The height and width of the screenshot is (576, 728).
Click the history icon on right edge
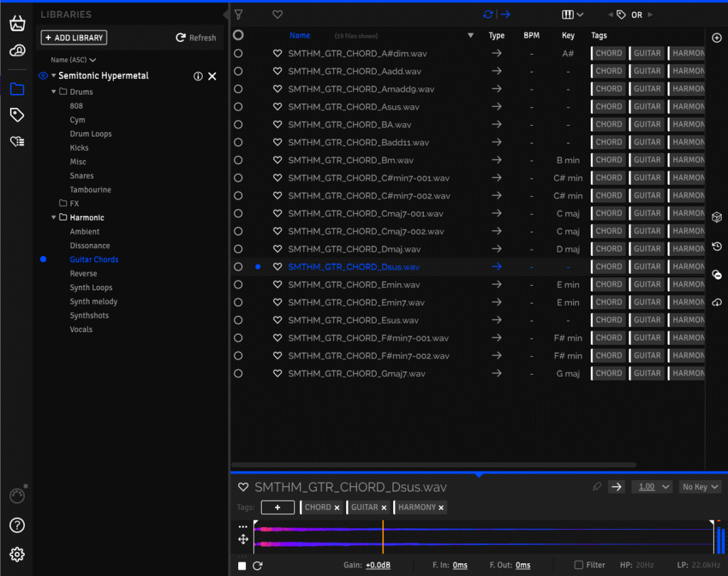click(717, 246)
